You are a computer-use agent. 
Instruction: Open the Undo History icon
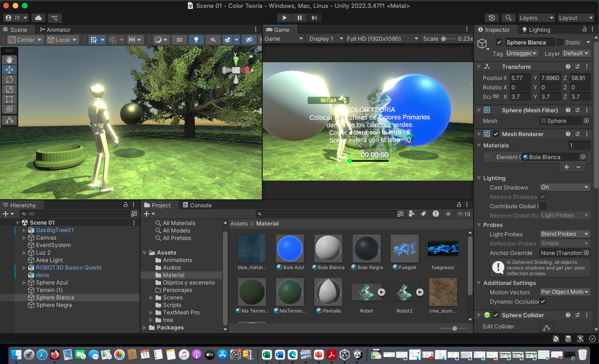click(x=491, y=18)
